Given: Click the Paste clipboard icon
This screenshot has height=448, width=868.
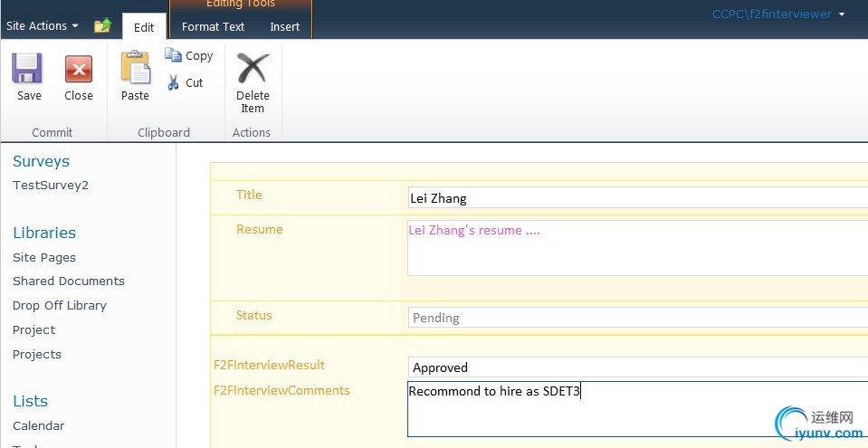Looking at the screenshot, I should click(x=136, y=68).
